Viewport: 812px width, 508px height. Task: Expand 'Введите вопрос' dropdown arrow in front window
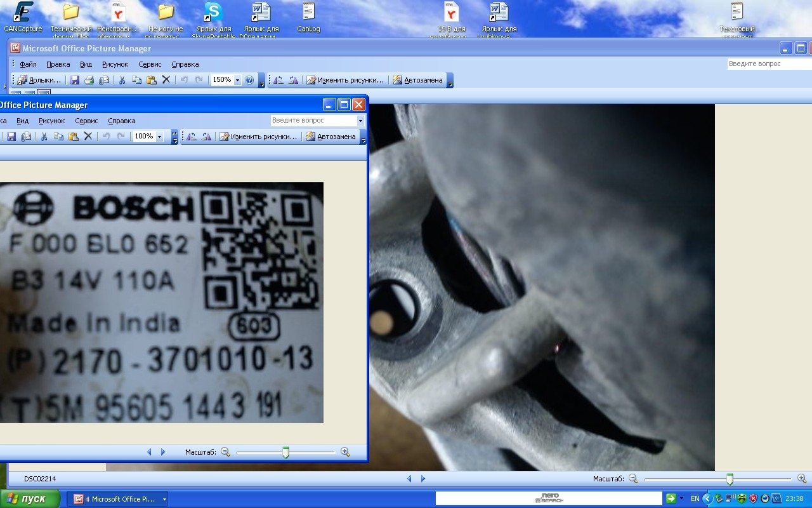coord(360,121)
